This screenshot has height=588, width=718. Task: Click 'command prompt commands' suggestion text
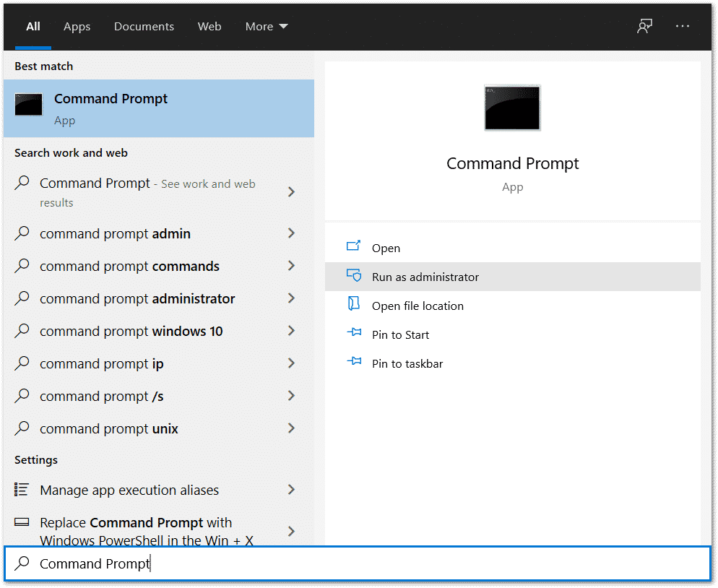click(129, 266)
